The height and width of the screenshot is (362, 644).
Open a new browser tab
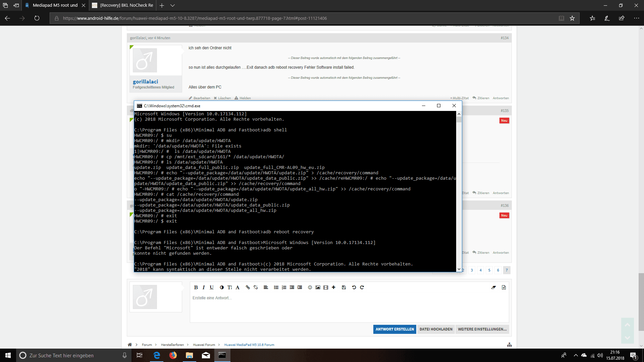[x=162, y=5]
